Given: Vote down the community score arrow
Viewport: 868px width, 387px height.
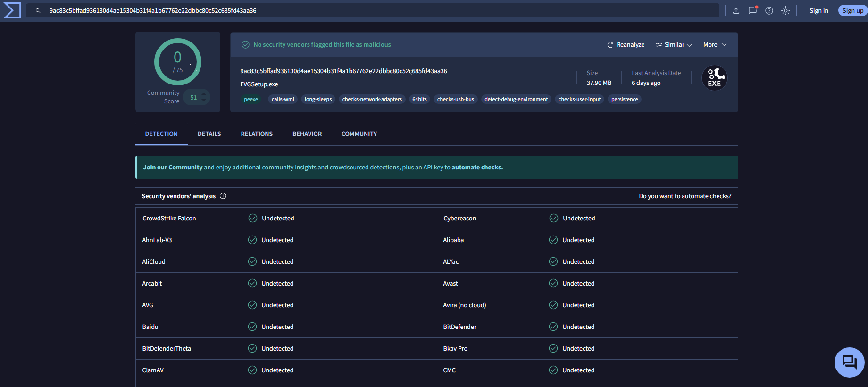Looking at the screenshot, I should click(x=204, y=100).
